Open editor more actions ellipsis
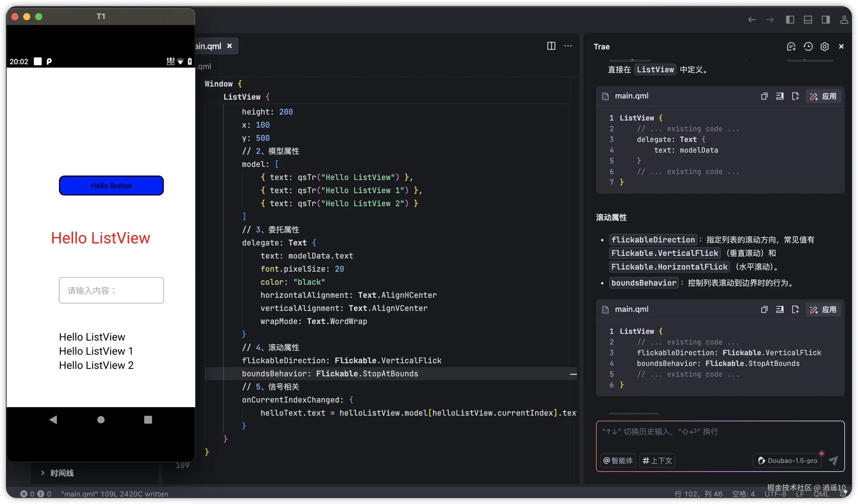 pyautogui.click(x=567, y=46)
